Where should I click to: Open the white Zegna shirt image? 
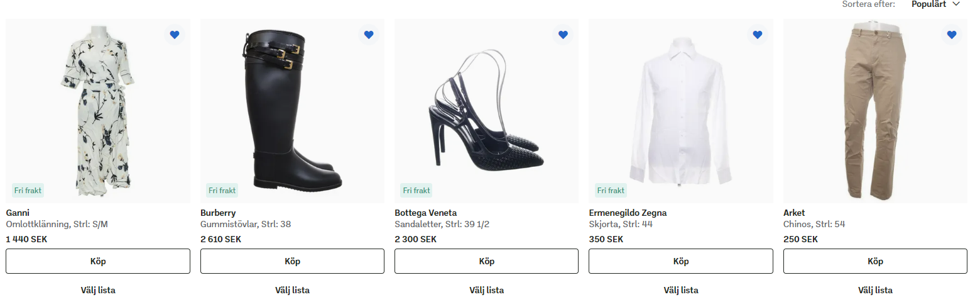[681, 111]
